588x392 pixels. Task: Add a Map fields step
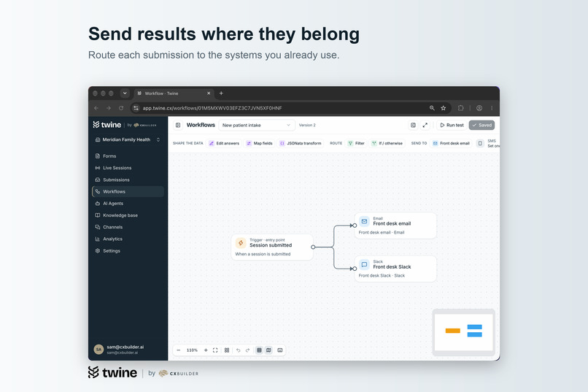259,143
